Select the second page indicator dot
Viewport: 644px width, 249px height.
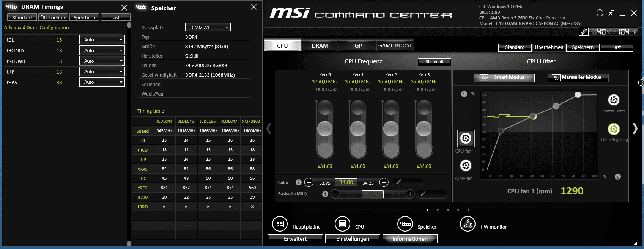point(438,210)
